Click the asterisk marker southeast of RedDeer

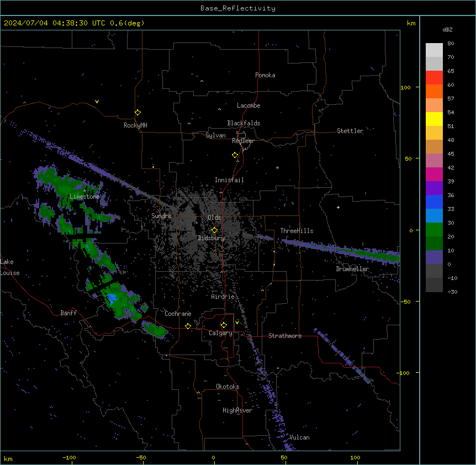point(277,167)
